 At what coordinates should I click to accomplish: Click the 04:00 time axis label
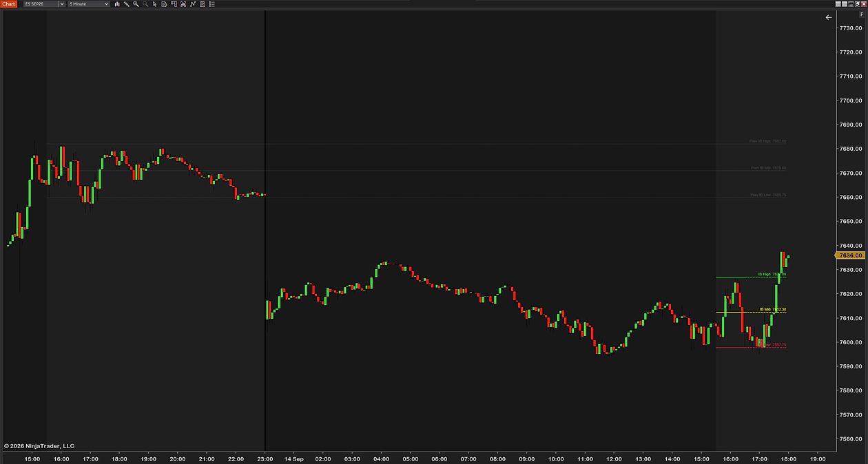(381, 458)
